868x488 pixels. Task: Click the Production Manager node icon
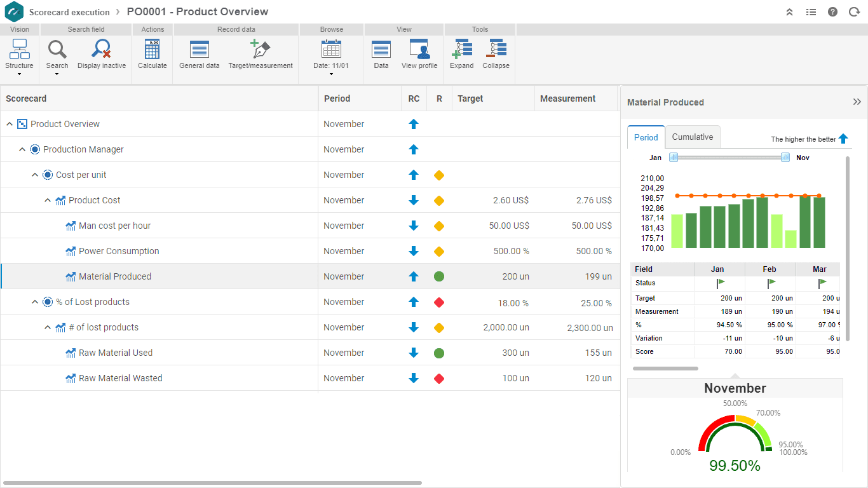[x=35, y=149]
